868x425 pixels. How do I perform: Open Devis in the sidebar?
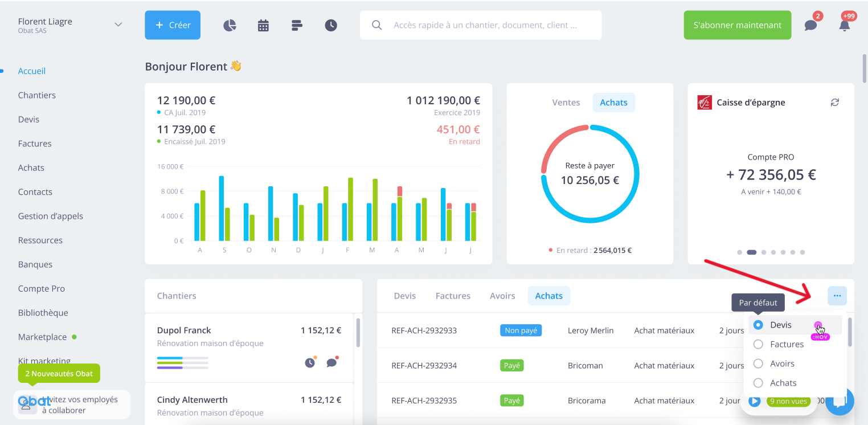(x=28, y=119)
